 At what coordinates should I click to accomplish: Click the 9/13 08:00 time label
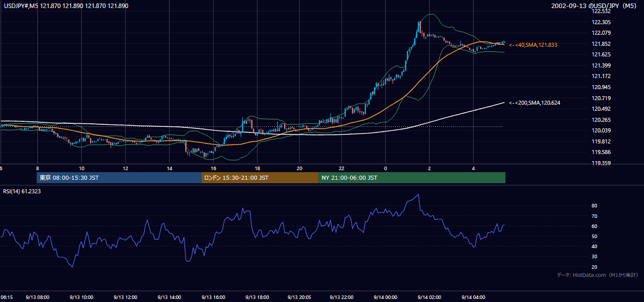click(37, 297)
